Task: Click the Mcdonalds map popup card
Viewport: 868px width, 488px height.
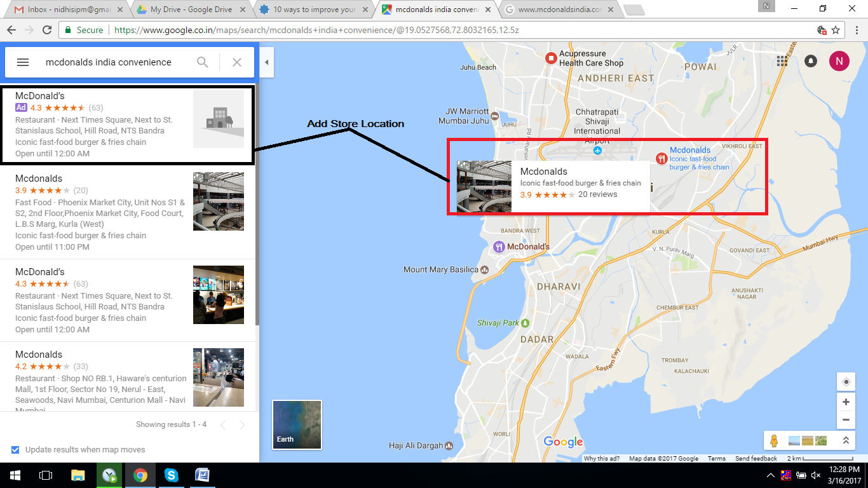Action: [x=553, y=186]
